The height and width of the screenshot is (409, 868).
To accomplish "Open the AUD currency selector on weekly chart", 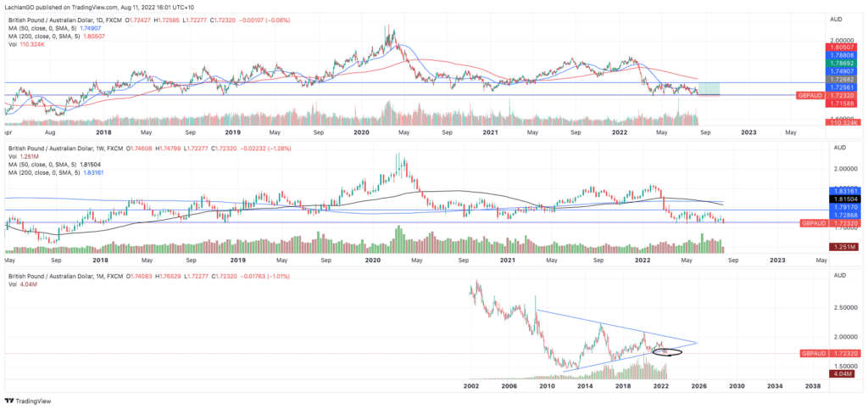I will pyautogui.click(x=835, y=148).
